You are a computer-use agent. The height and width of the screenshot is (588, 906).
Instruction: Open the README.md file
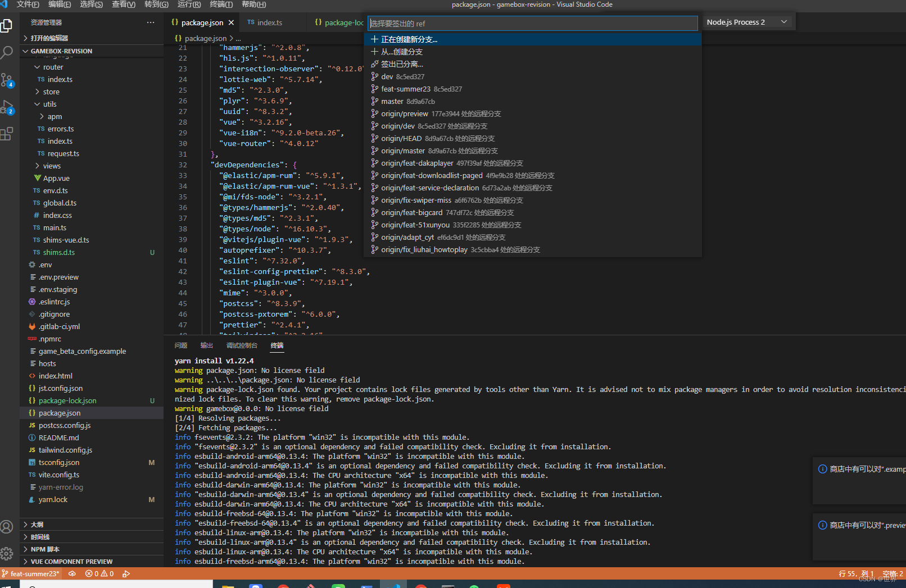pyautogui.click(x=58, y=437)
